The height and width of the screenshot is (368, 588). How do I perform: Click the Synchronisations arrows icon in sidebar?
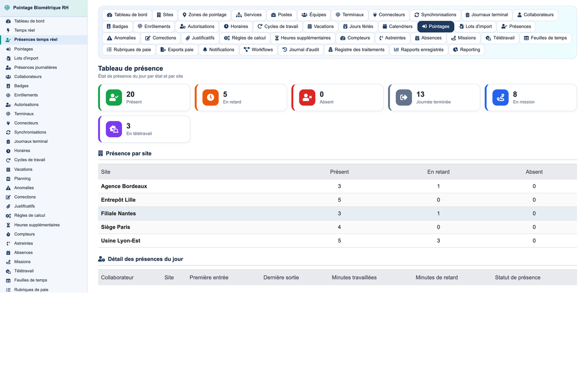(x=8, y=132)
